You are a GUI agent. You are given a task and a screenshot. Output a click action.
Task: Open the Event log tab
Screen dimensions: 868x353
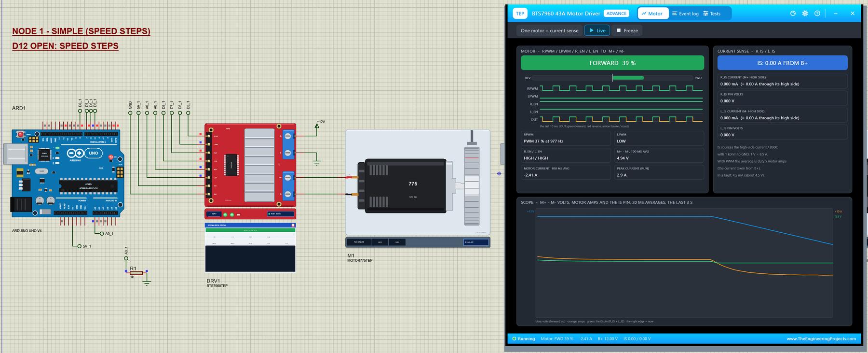(685, 14)
